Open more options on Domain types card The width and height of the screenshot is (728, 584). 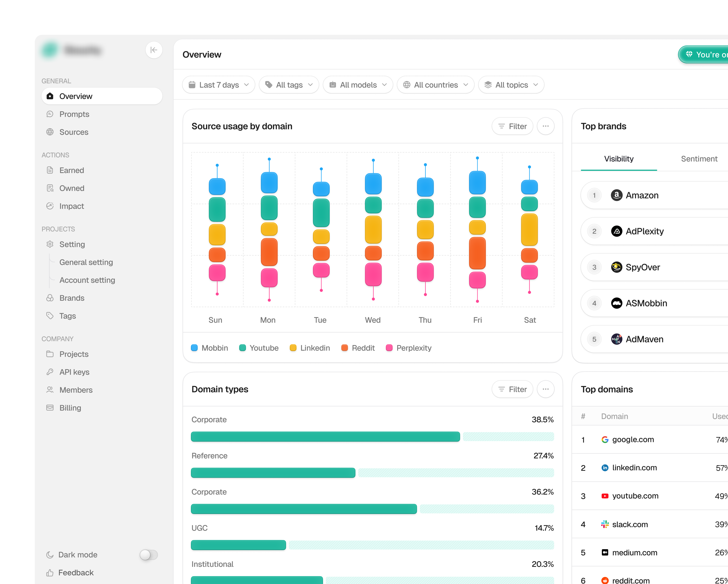(546, 389)
